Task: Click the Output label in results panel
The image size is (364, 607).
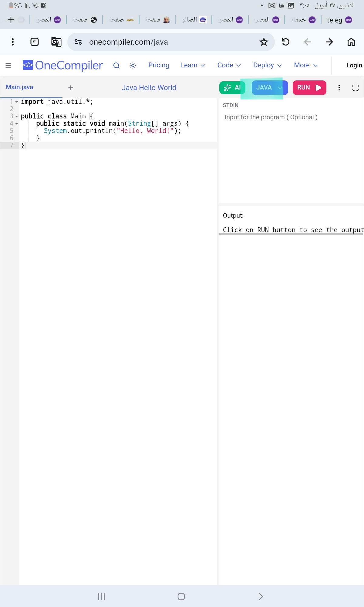Action: pyautogui.click(x=233, y=215)
